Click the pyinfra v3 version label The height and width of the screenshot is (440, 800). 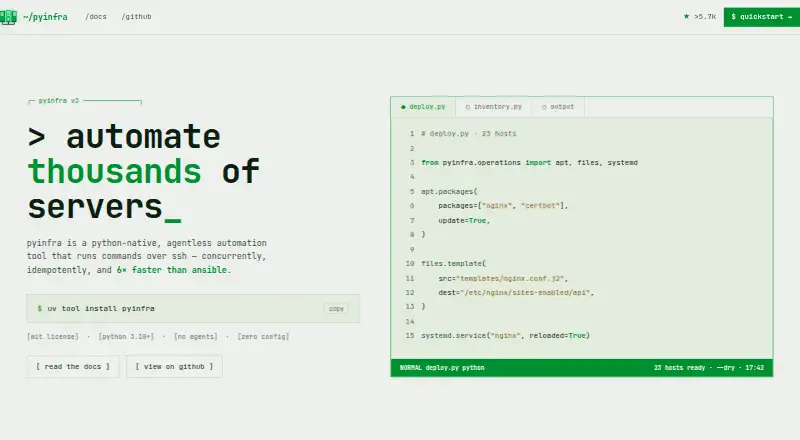tap(59, 101)
